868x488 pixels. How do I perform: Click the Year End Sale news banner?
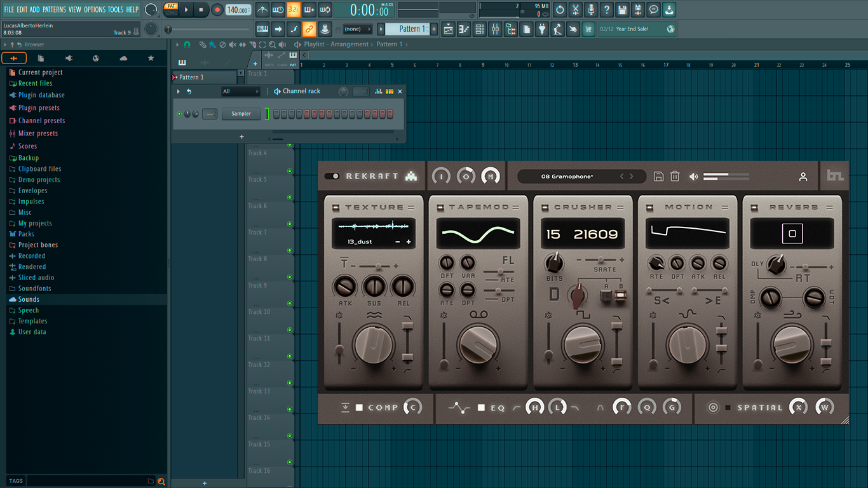click(x=637, y=29)
